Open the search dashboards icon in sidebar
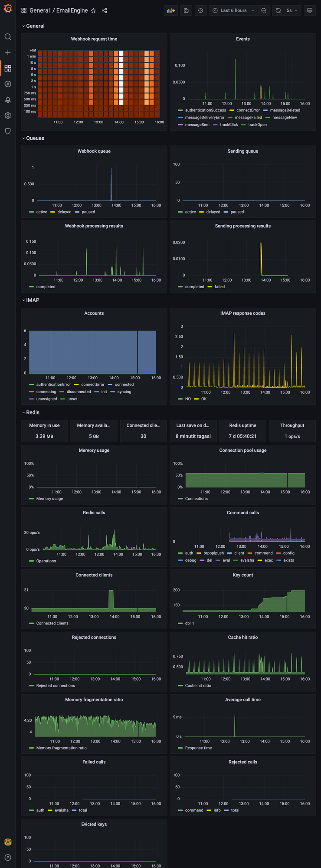 tap(8, 37)
